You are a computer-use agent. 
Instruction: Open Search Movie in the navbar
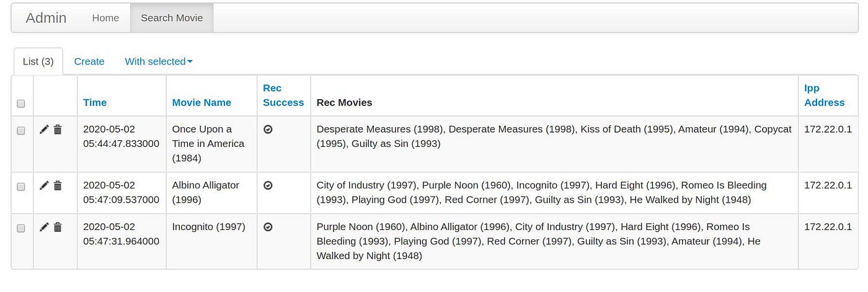(x=172, y=18)
